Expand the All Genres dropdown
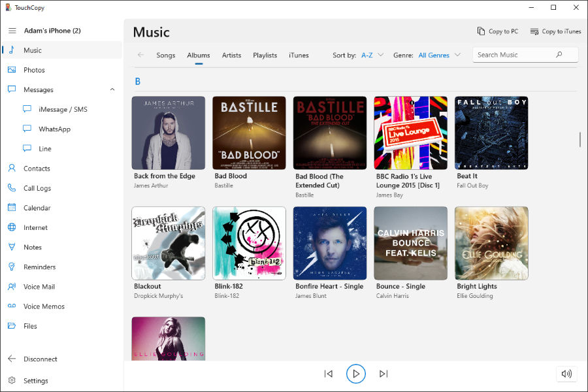This screenshot has height=392, width=588. pos(439,56)
